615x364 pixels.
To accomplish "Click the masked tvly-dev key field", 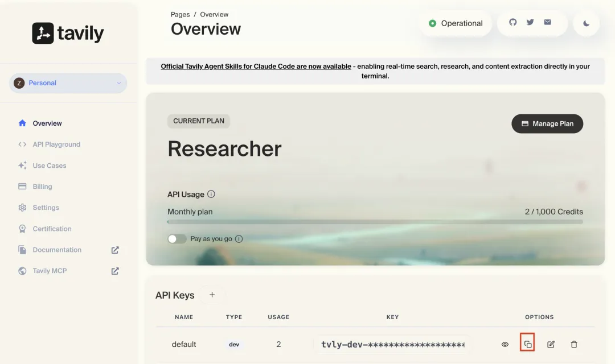I will click(392, 345).
